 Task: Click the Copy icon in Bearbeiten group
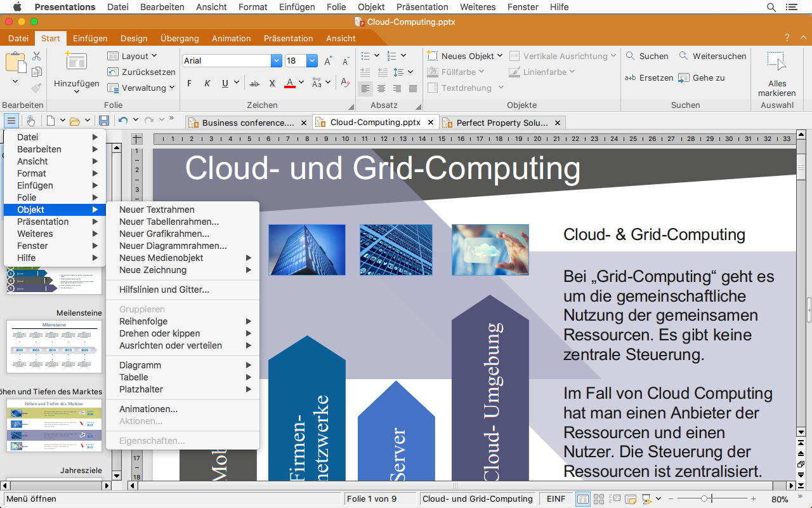pyautogui.click(x=36, y=72)
